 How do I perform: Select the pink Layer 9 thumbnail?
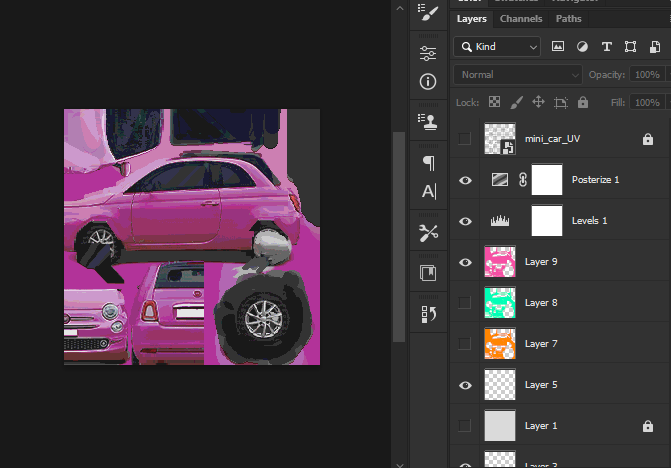pyautogui.click(x=500, y=262)
